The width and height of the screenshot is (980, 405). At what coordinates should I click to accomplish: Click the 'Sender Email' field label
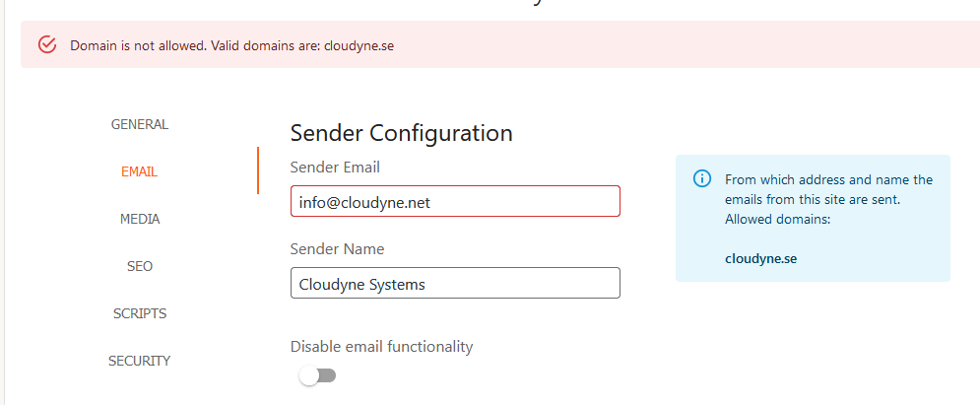pyautogui.click(x=335, y=167)
